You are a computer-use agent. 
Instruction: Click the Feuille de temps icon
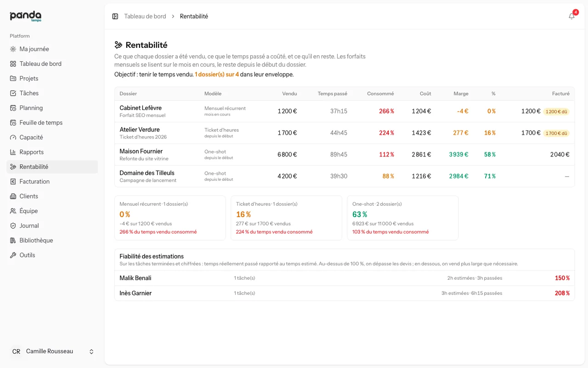[13, 123]
